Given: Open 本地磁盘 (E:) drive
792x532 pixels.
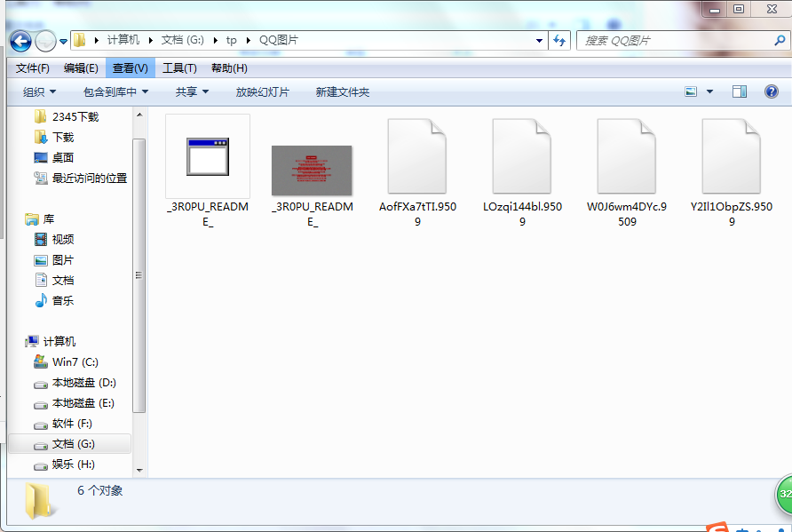Looking at the screenshot, I should tap(75, 403).
